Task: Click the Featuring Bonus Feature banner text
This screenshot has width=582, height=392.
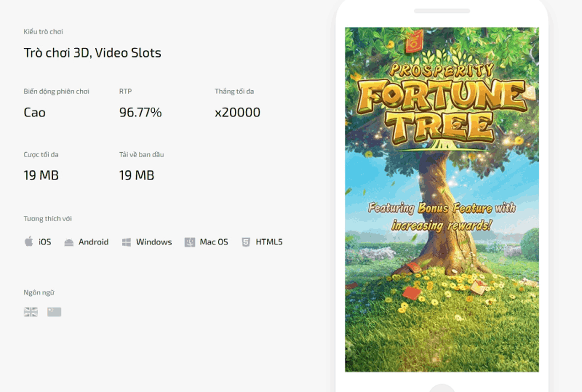Action: [442, 216]
